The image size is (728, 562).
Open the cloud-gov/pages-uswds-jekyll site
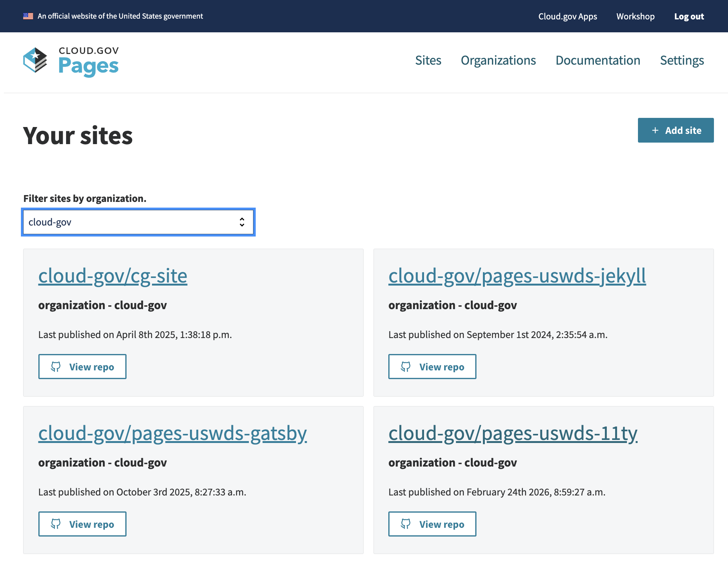517,276
